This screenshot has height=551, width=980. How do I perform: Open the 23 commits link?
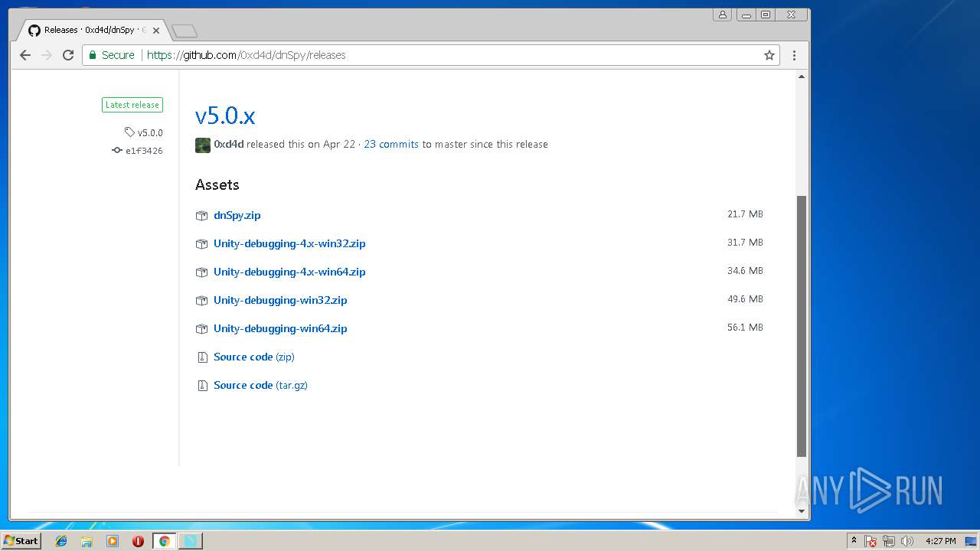[391, 144]
